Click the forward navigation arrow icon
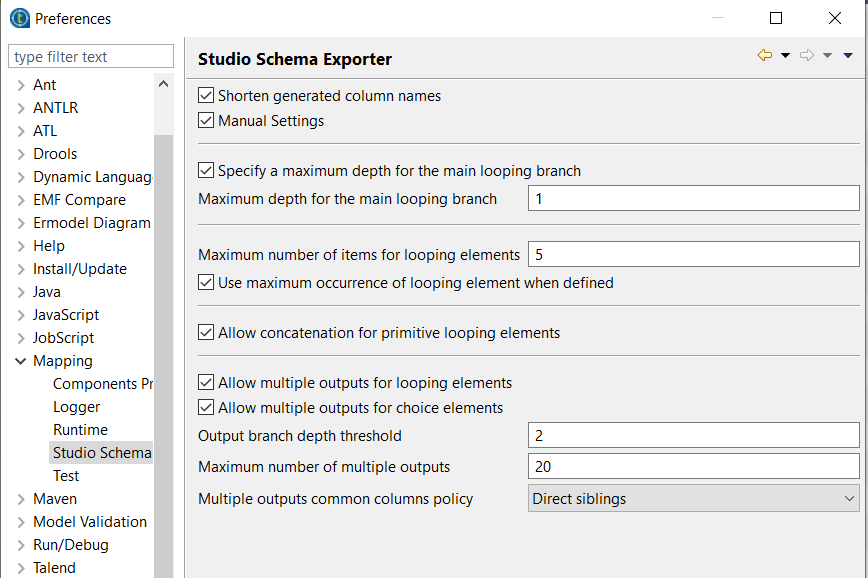 point(807,56)
